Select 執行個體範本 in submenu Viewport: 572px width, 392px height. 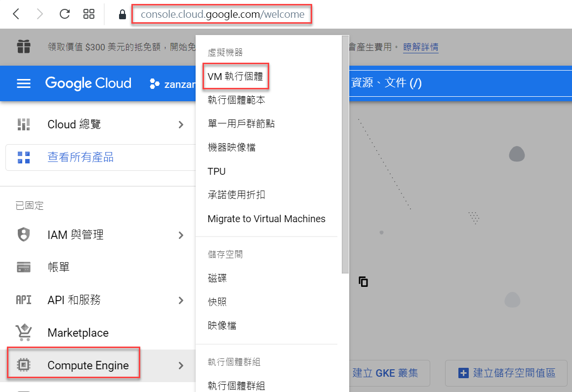click(x=237, y=100)
